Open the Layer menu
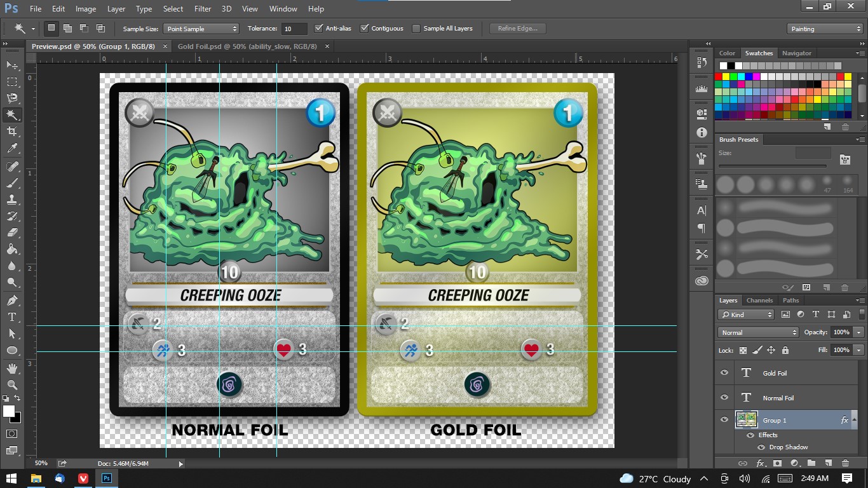This screenshot has height=488, width=868. point(116,9)
